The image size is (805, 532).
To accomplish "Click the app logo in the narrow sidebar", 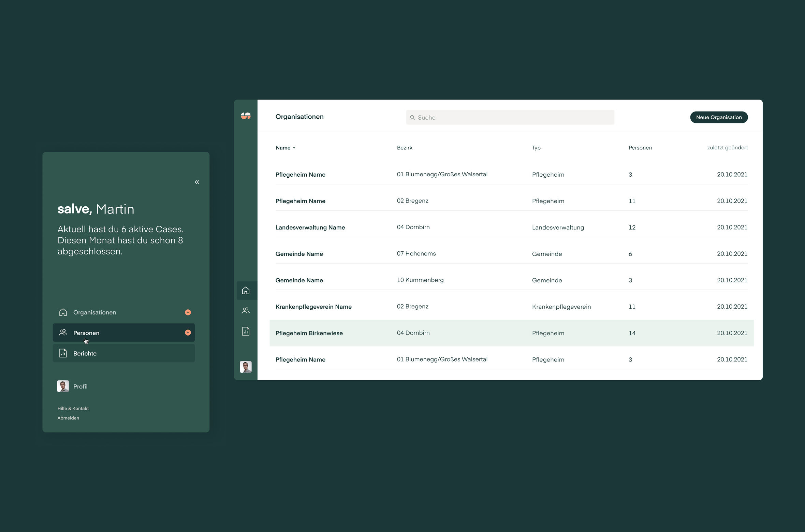I will click(246, 116).
